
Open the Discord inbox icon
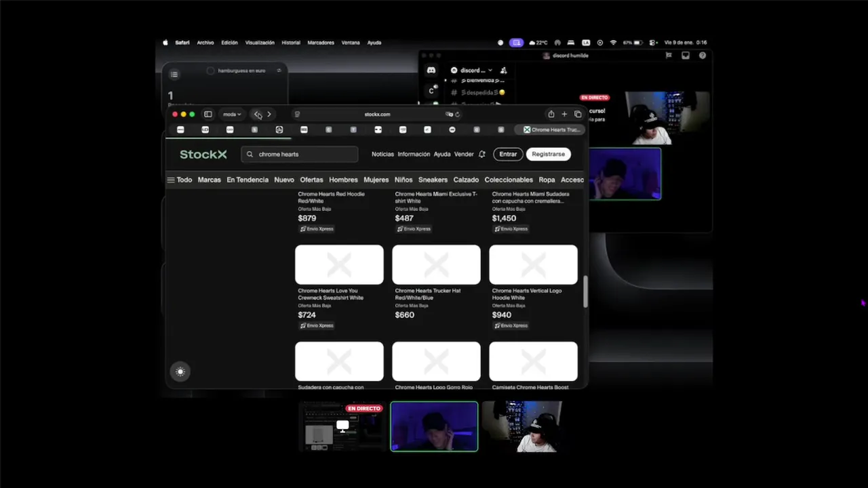point(686,56)
